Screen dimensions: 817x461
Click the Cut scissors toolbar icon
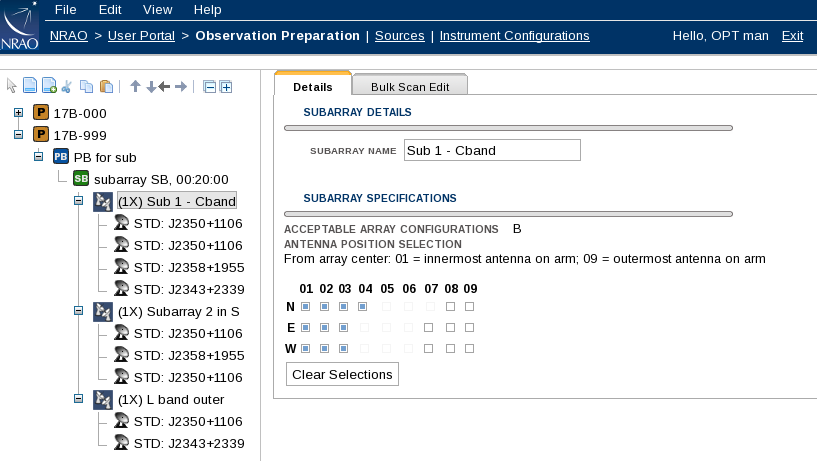(x=67, y=87)
